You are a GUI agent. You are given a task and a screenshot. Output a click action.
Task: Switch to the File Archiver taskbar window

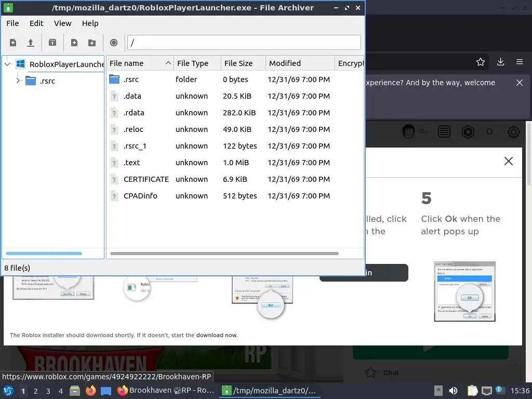[x=270, y=391]
